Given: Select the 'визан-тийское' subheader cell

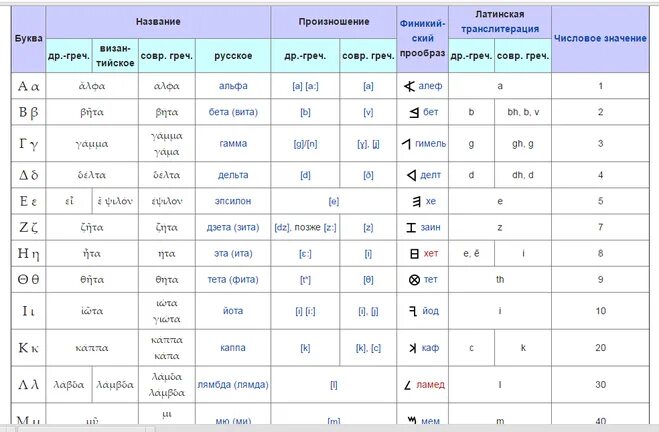Looking at the screenshot, I should coord(115,56).
